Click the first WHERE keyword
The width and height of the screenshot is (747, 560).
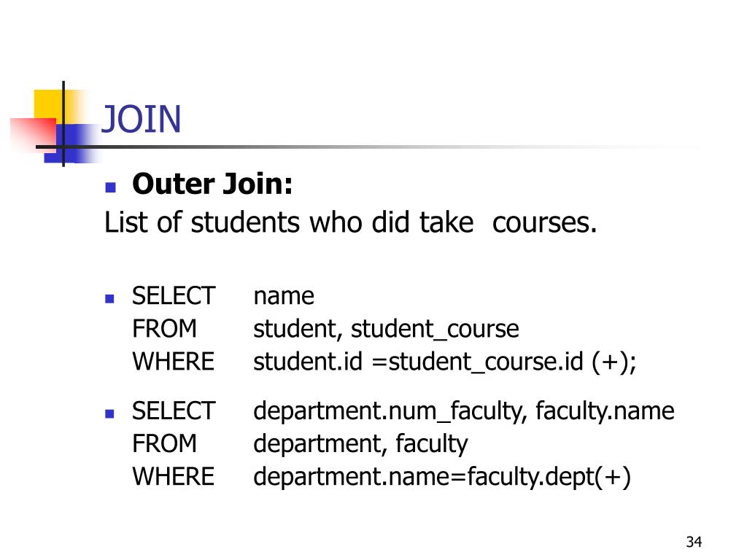coord(174,361)
